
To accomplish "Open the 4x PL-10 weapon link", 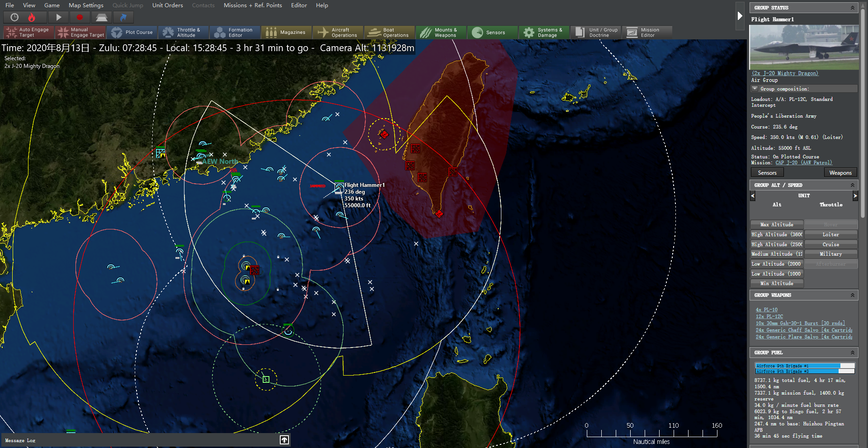I will (767, 310).
